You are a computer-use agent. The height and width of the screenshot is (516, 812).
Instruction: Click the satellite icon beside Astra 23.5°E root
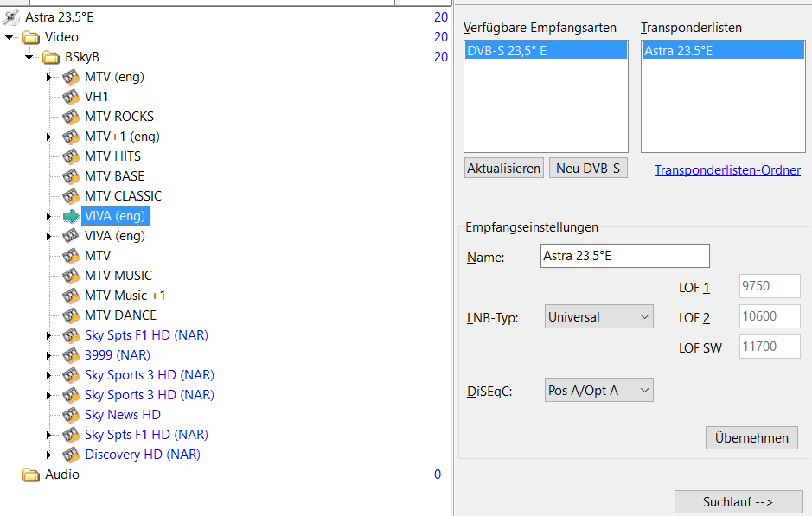tap(12, 17)
